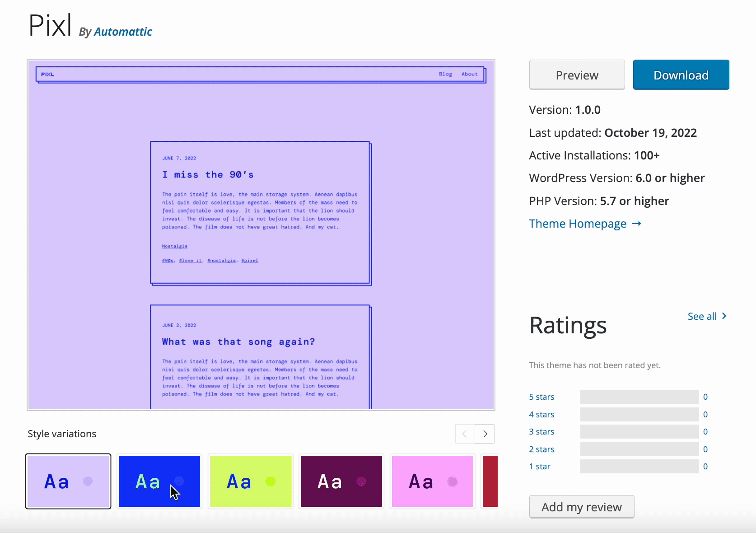The width and height of the screenshot is (756, 533).
Task: Open 4 stars reviews
Action: click(x=541, y=415)
